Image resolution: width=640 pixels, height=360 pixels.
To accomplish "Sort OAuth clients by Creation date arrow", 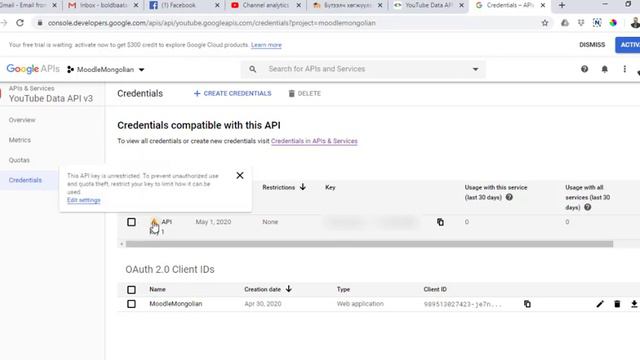I will (x=289, y=289).
